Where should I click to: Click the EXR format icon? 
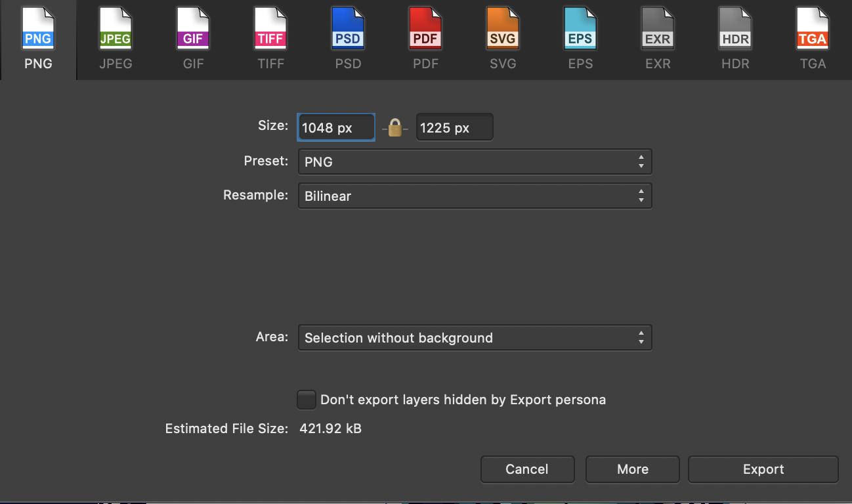(658, 30)
